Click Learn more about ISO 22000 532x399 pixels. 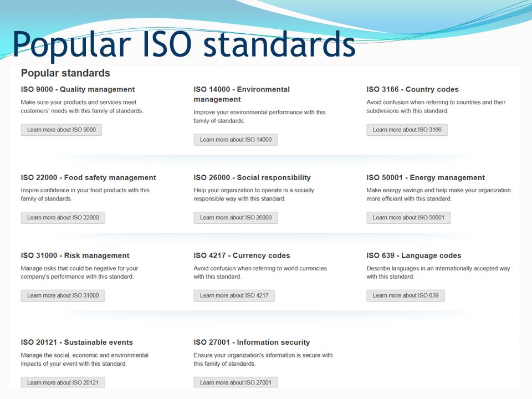[x=63, y=217]
